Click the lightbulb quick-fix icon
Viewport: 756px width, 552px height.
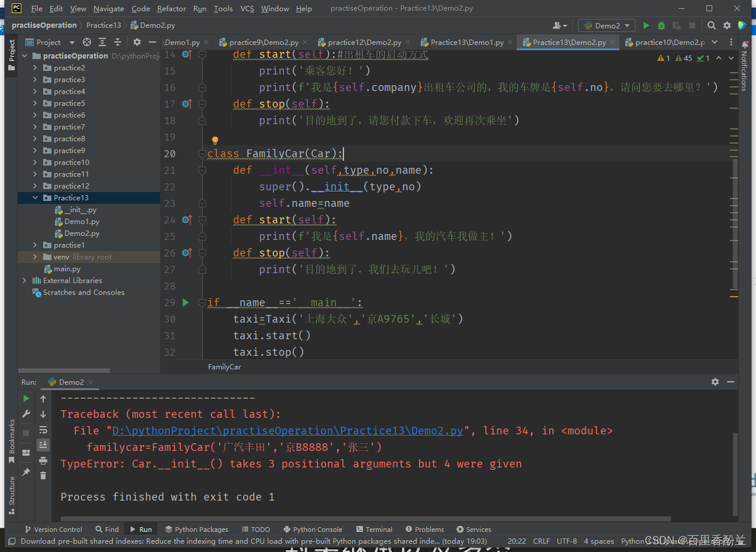[x=215, y=141]
